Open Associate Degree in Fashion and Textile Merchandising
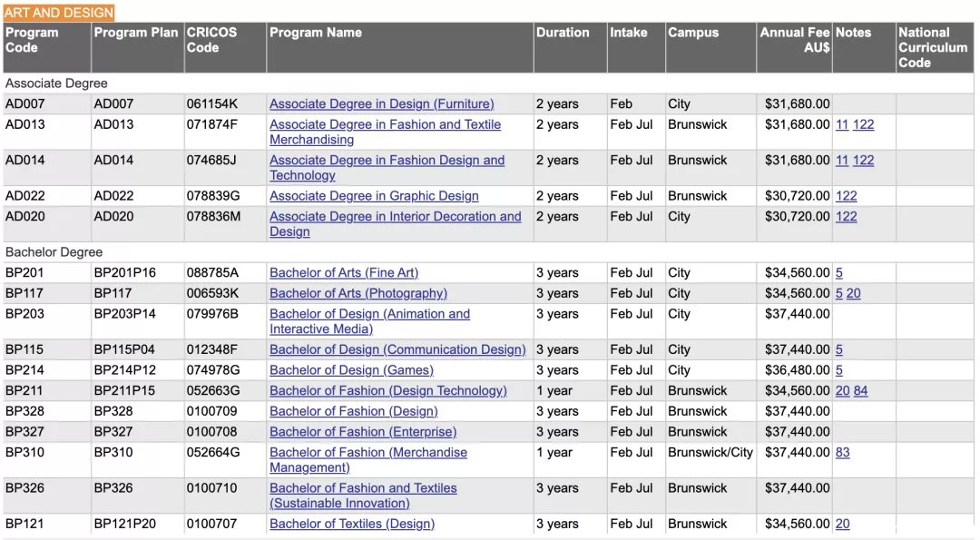Viewport: 980px width, 540px height. 385,132
